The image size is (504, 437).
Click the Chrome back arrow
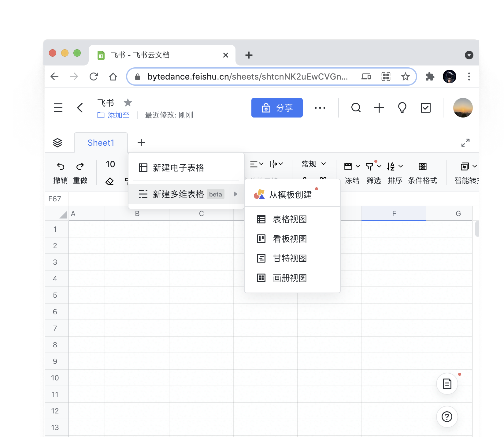pyautogui.click(x=54, y=77)
